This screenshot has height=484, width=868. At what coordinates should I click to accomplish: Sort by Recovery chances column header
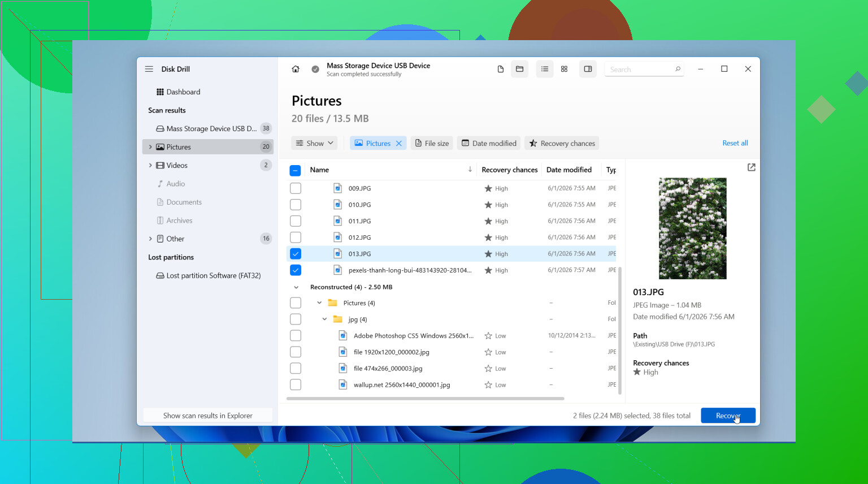tap(509, 170)
